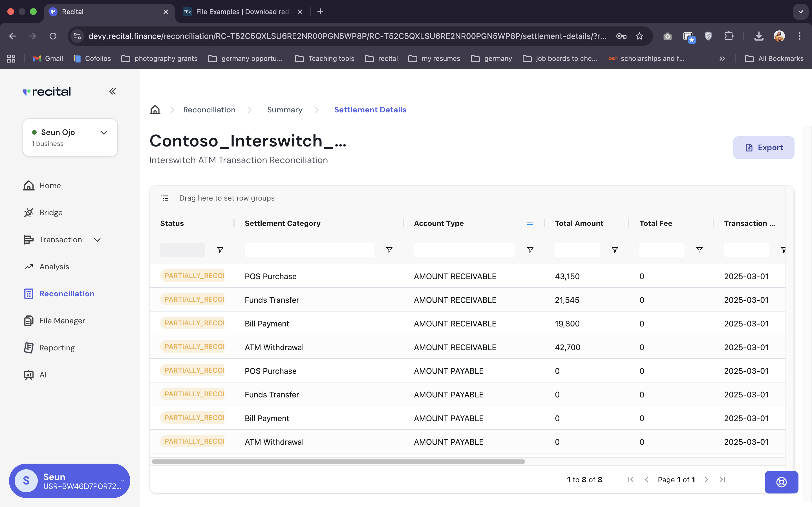Jump to last page arrow

coord(722,479)
